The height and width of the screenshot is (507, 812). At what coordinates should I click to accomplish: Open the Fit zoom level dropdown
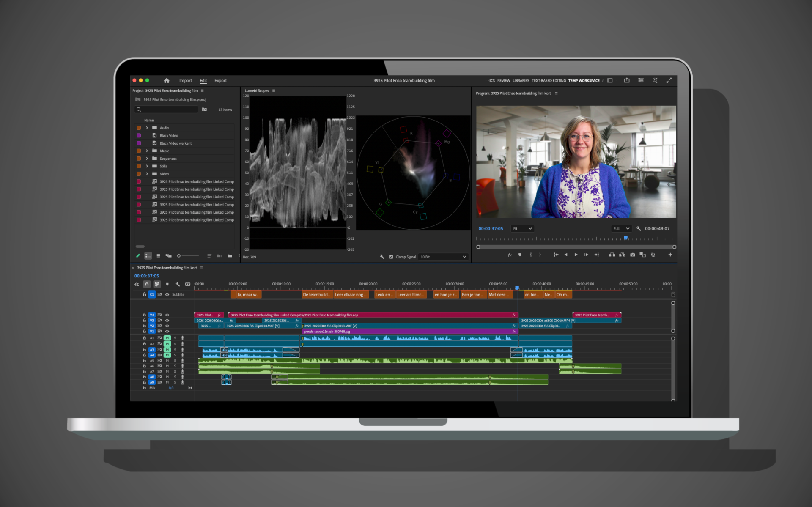pyautogui.click(x=522, y=229)
